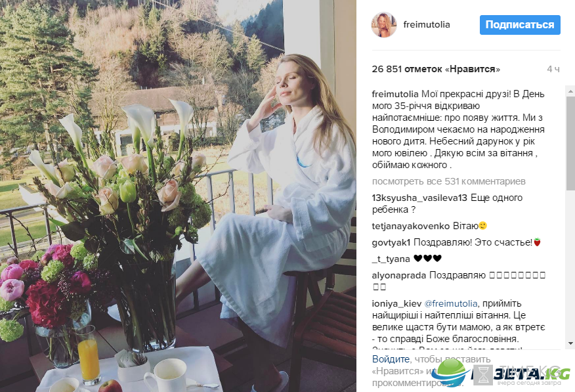Load all 531 comments link
Screen dimensions: 575x392
[x=448, y=181]
